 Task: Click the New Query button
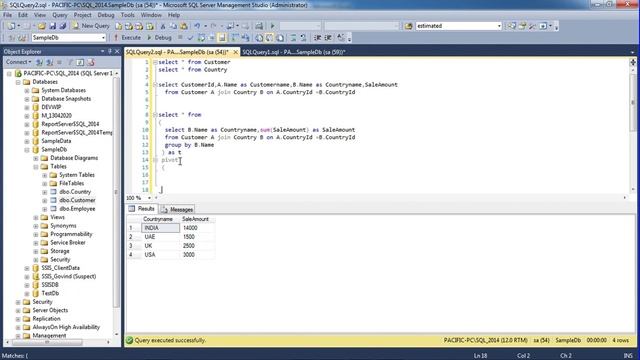click(91, 26)
